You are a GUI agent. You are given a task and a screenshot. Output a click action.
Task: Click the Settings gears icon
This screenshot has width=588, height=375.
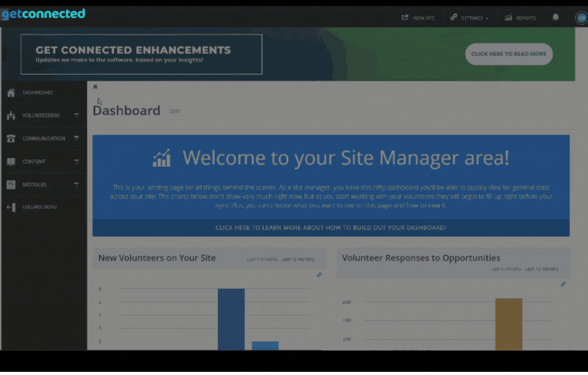[x=454, y=17]
